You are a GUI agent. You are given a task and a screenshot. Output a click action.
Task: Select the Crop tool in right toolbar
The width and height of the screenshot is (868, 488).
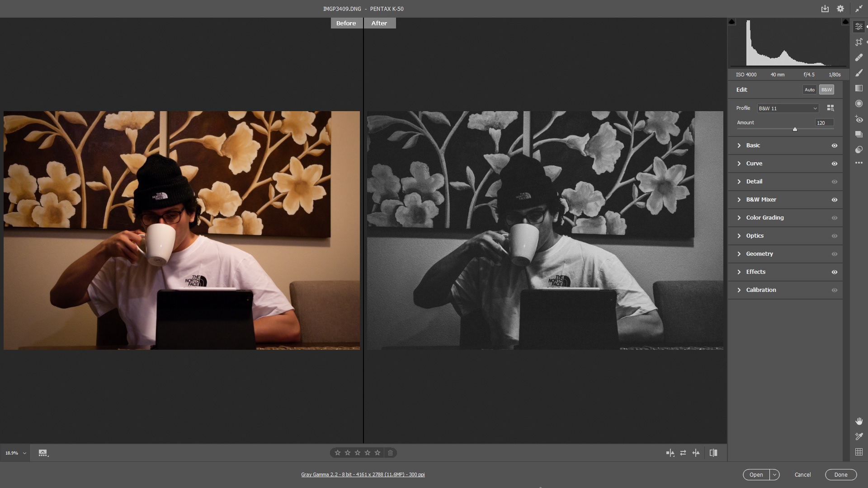(859, 42)
